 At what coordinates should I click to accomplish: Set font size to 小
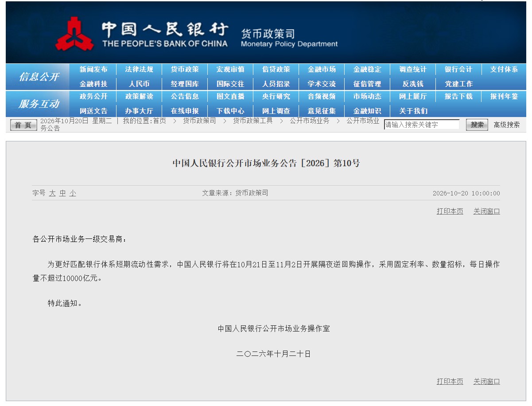73,193
